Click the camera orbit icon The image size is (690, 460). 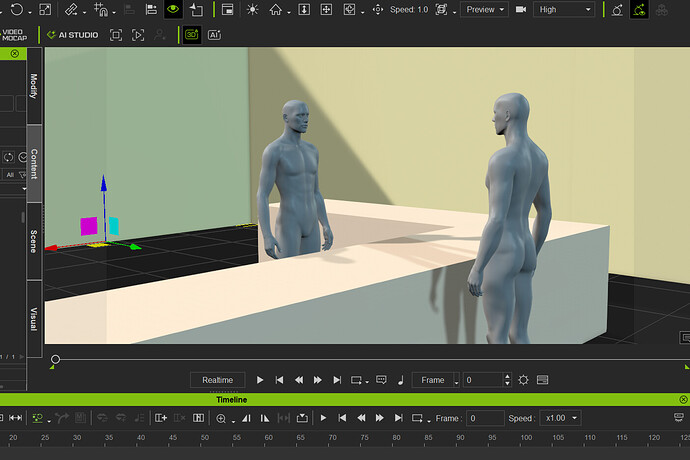click(x=349, y=9)
